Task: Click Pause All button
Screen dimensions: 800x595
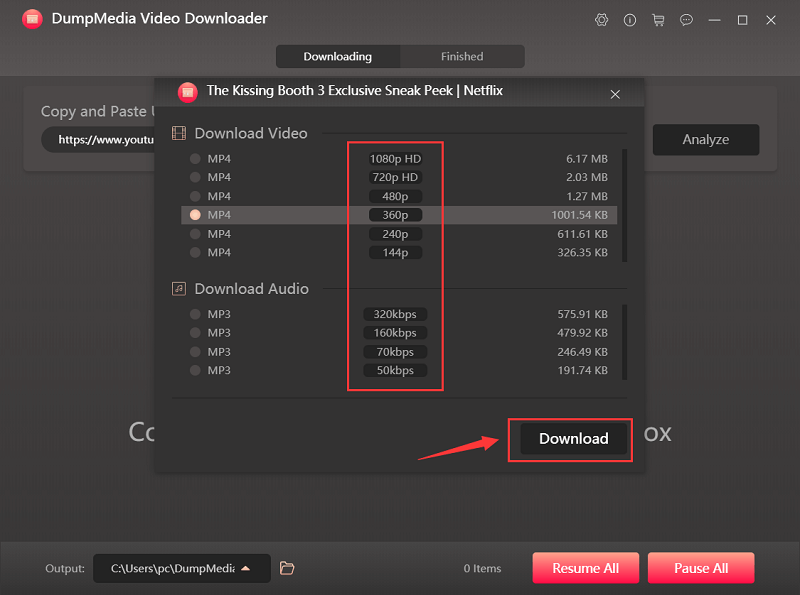Action: tap(701, 568)
